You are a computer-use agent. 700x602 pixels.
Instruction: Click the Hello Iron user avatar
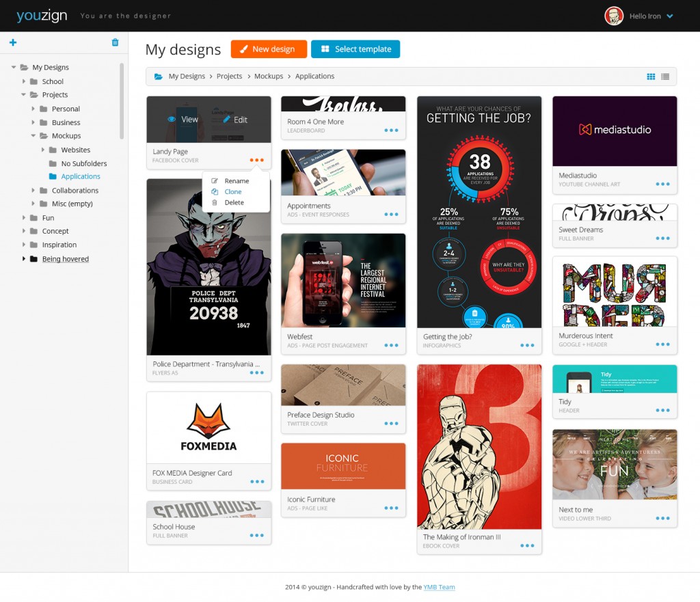coord(613,15)
